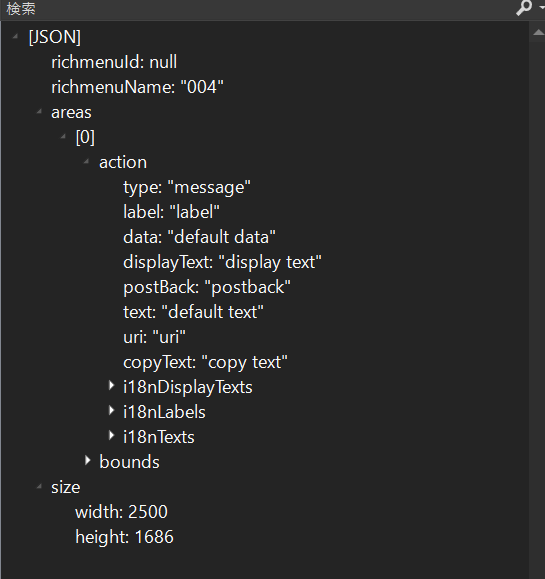Image resolution: width=545 pixels, height=579 pixels.
Task: Select the richmenuName "004" row
Action: click(137, 87)
